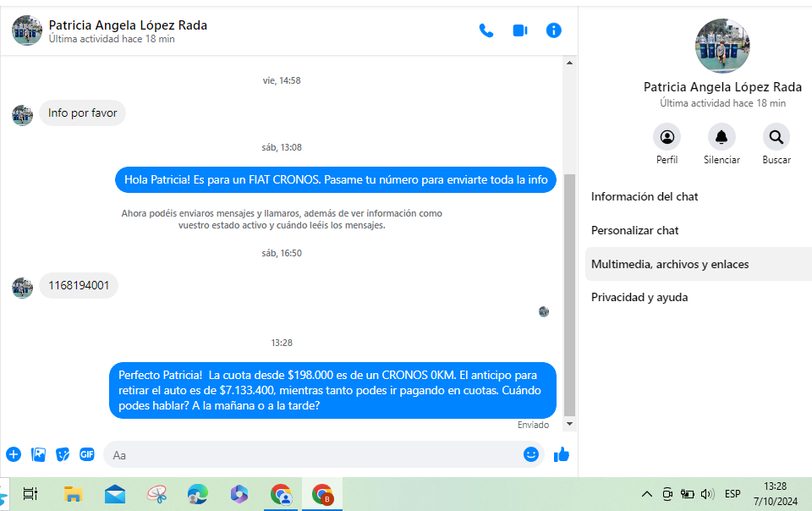Click the name Patricia Angela López Rada in header
The width and height of the screenshot is (812, 511).
click(x=128, y=25)
